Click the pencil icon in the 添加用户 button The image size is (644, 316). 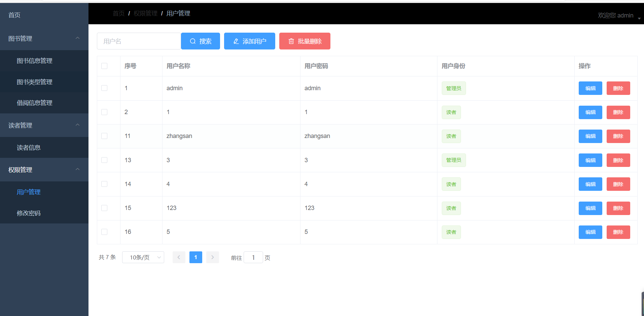point(236,41)
